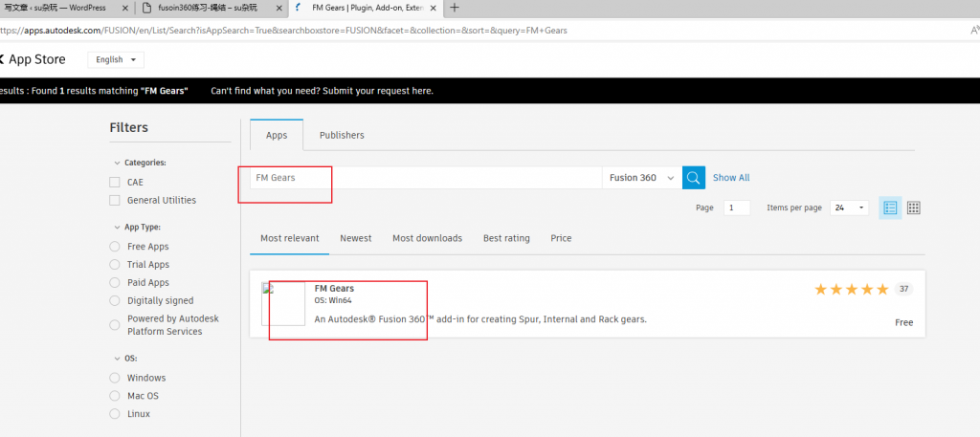Sort results by Price
The width and height of the screenshot is (980, 437).
561,238
